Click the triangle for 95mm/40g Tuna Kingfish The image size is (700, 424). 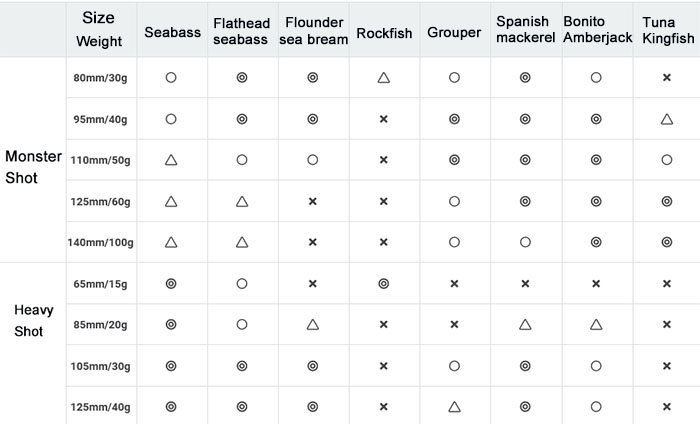[667, 119]
